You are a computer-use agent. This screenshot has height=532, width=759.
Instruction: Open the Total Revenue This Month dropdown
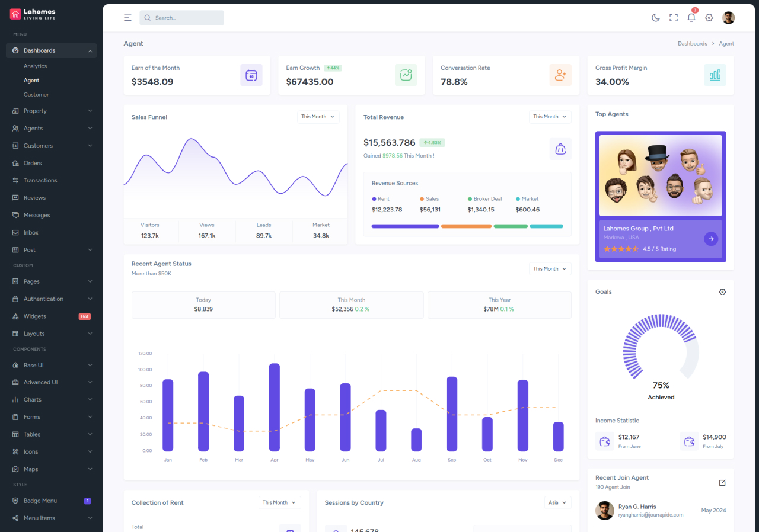tap(550, 117)
